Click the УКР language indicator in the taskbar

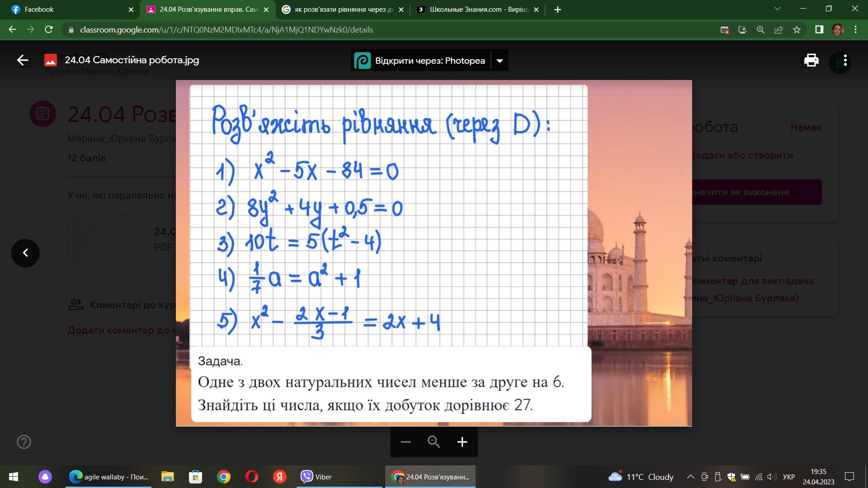[x=788, y=477]
